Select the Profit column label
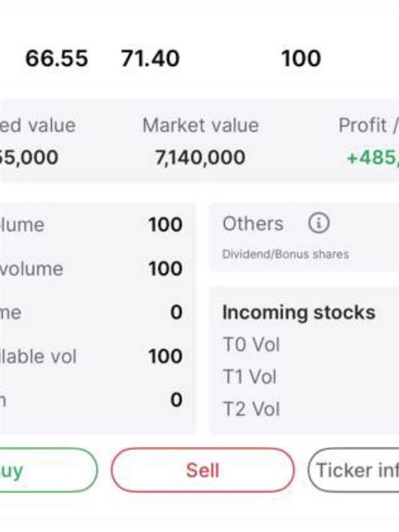Image resolution: width=399 pixels, height=532 pixels. [368, 125]
